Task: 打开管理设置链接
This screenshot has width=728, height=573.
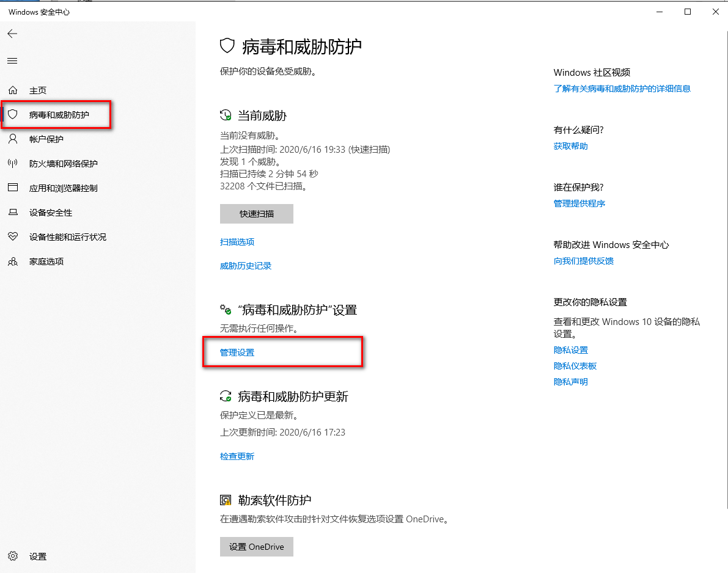Action: [237, 352]
